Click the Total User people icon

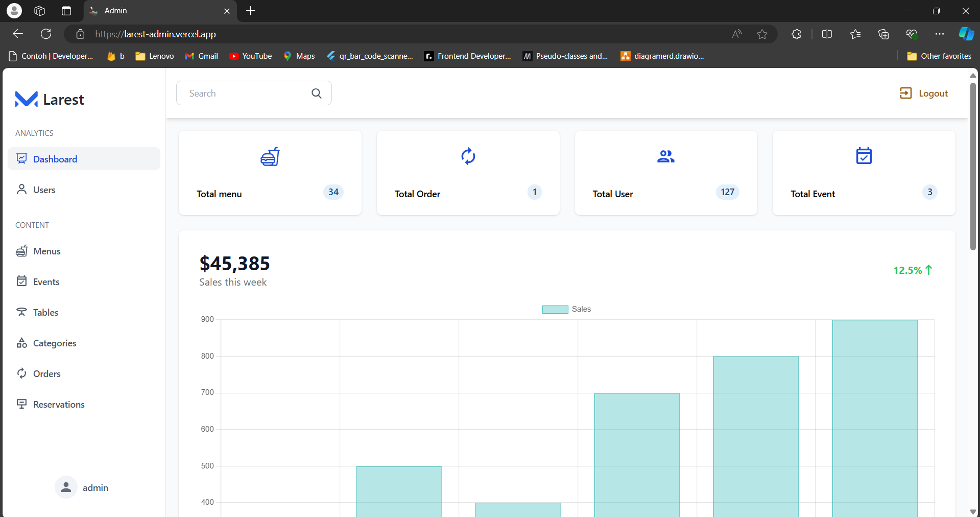click(665, 156)
